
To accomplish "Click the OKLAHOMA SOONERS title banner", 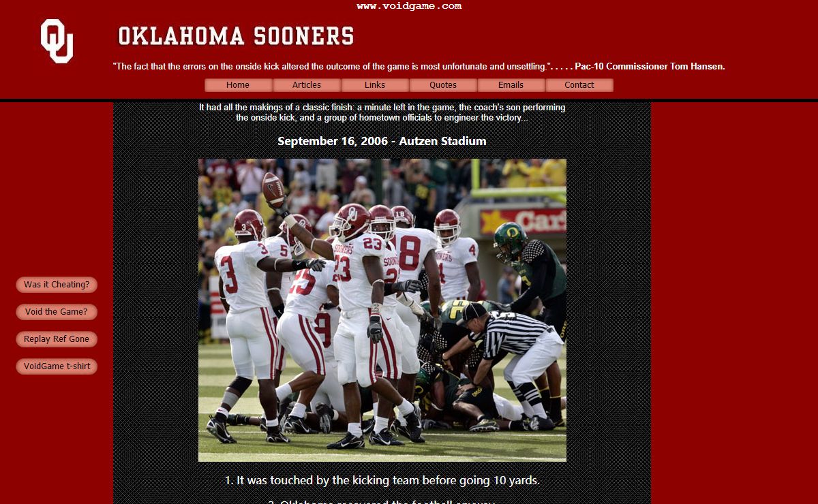I will [236, 35].
